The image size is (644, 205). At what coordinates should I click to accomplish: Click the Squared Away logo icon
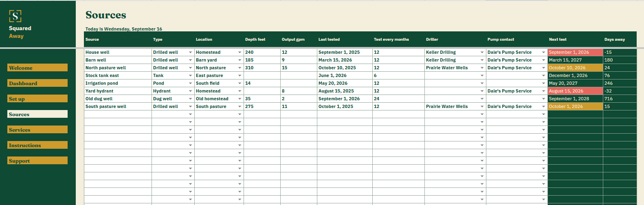[15, 16]
